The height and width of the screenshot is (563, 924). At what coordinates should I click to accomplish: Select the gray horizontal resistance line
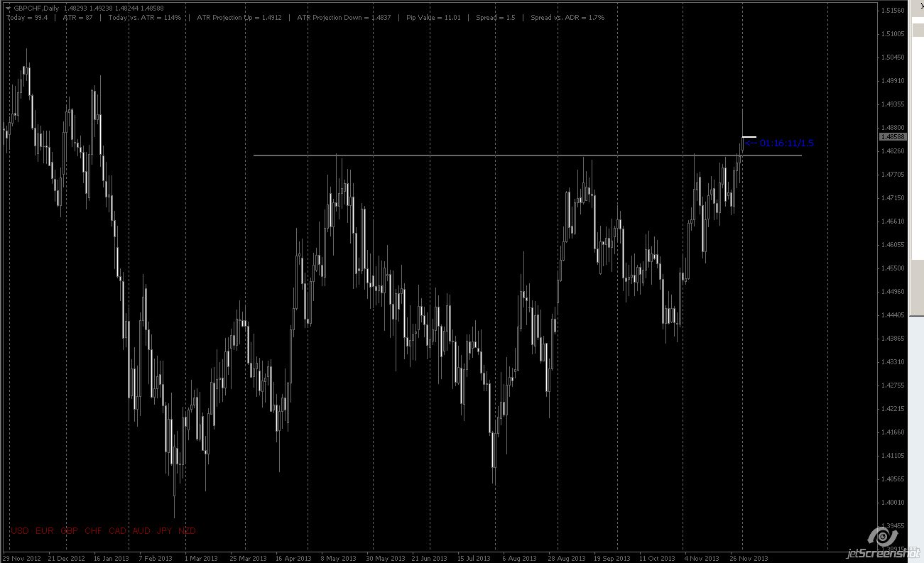pyautogui.click(x=528, y=155)
